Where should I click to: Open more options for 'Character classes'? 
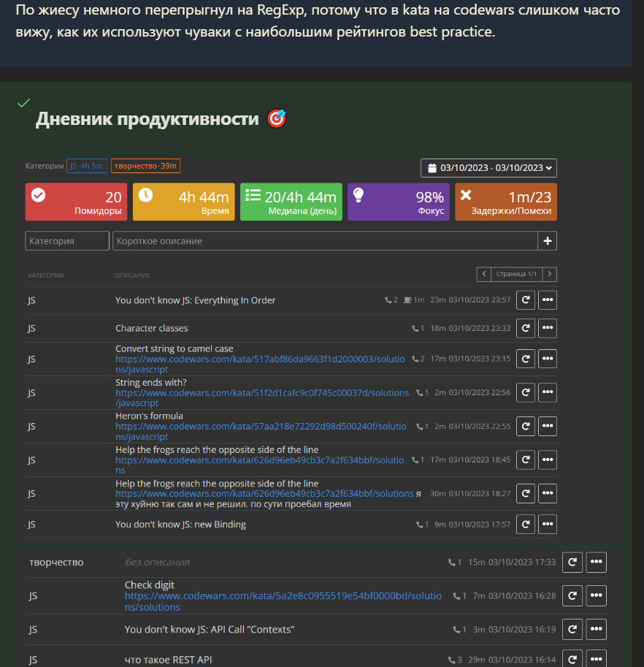coord(548,328)
